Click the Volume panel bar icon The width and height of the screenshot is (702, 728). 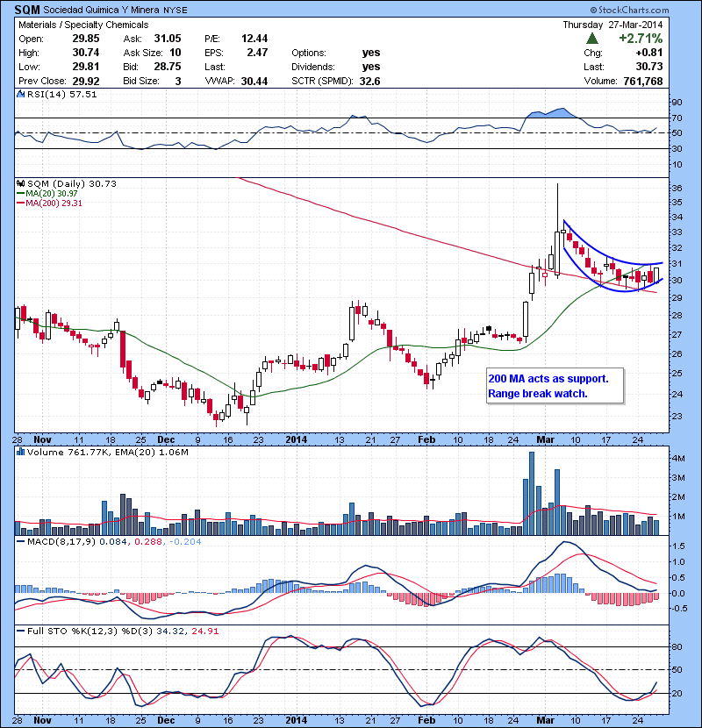(x=20, y=452)
